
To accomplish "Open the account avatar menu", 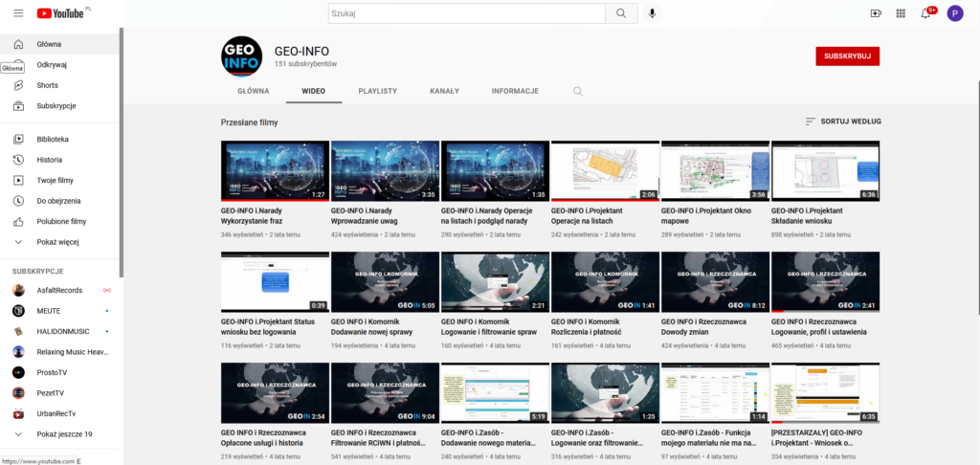I will tap(954, 13).
